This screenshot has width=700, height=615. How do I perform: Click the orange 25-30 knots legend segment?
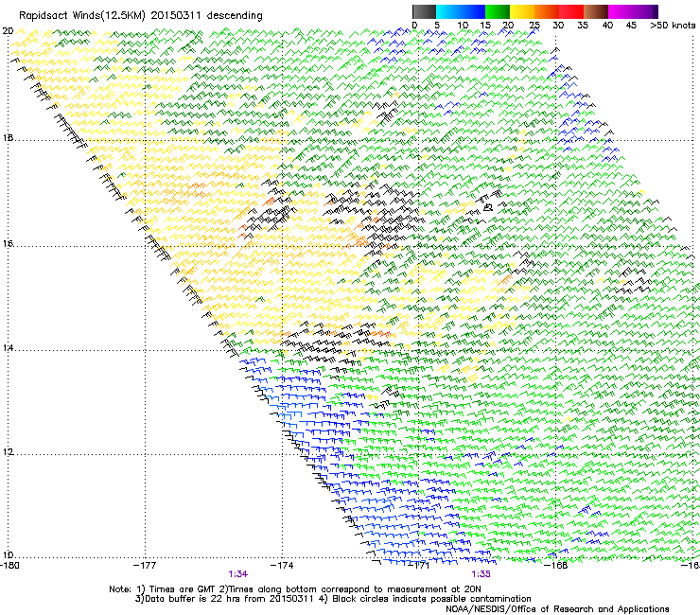547,11
